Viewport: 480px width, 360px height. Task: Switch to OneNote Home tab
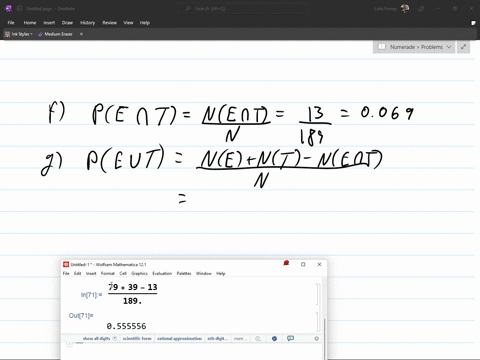30,23
